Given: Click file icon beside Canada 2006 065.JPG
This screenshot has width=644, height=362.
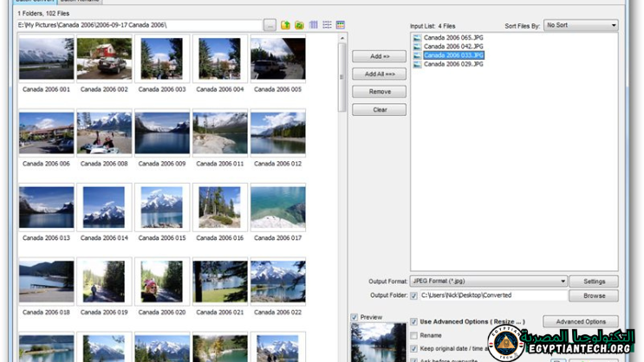Looking at the screenshot, I should (x=417, y=38).
